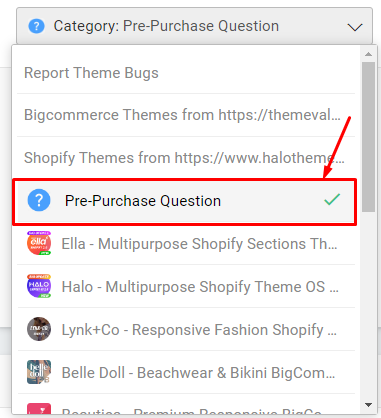381x418 pixels.
Task: Pick Halo - Multipurpose Shopify Theme OS
Action: pyautogui.click(x=186, y=287)
